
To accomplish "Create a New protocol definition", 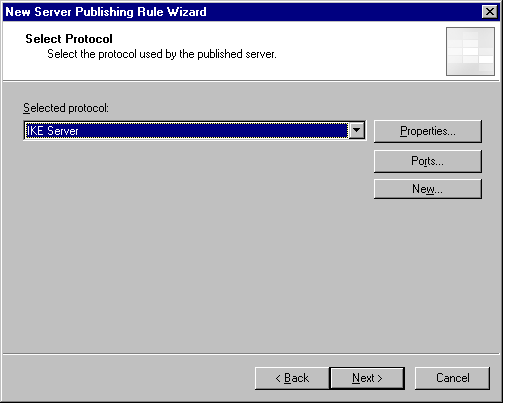I will point(428,189).
